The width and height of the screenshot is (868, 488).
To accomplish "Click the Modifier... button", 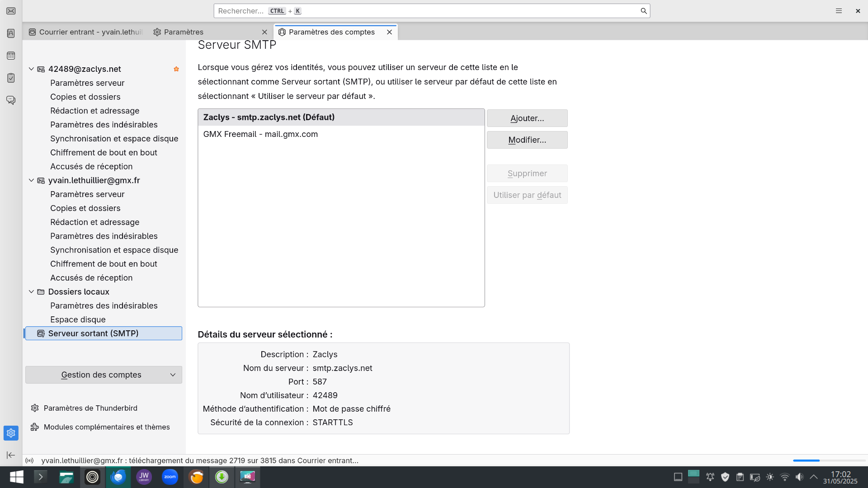I will point(527,140).
